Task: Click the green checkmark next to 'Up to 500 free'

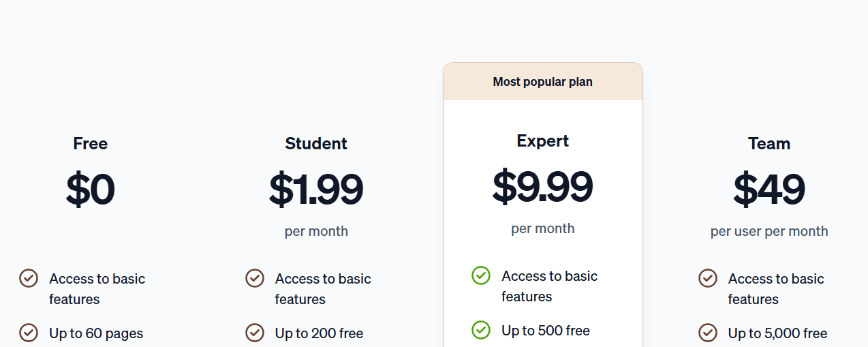Action: tap(481, 330)
